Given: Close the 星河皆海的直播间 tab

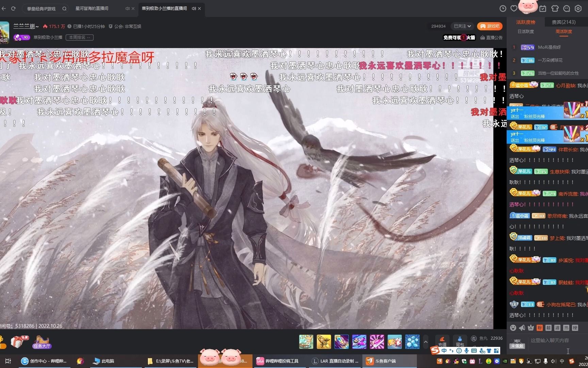Looking at the screenshot, I should pos(133,9).
